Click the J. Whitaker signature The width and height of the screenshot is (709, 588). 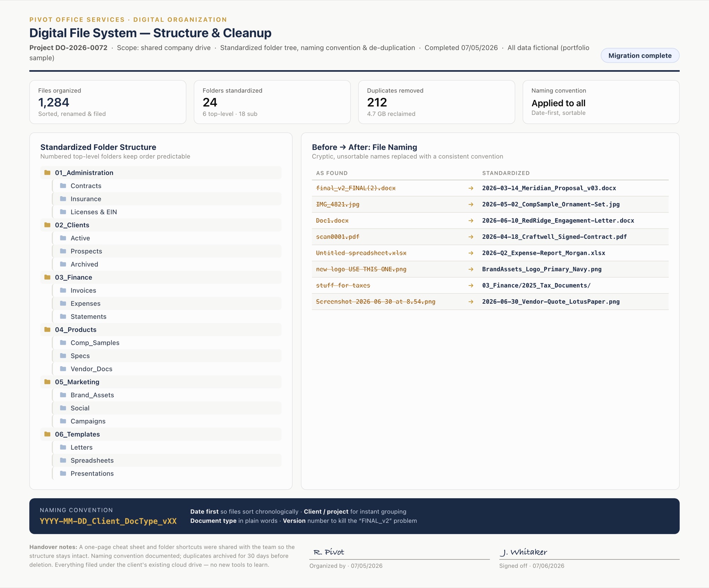coord(524,552)
